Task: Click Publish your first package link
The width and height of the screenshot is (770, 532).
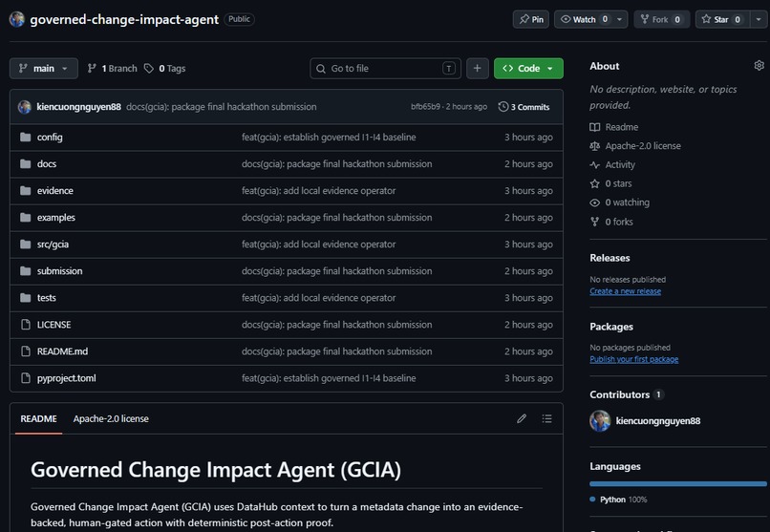Action: [634, 359]
